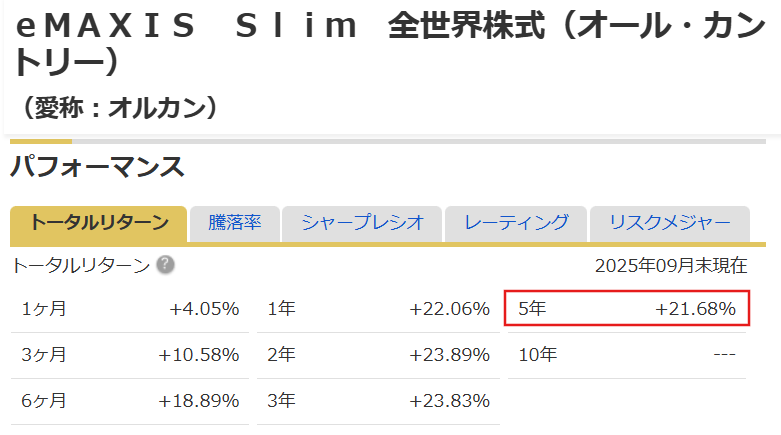This screenshot has width=781, height=435.
Task: Open the シャープレシオ tab
Action: click(x=362, y=223)
